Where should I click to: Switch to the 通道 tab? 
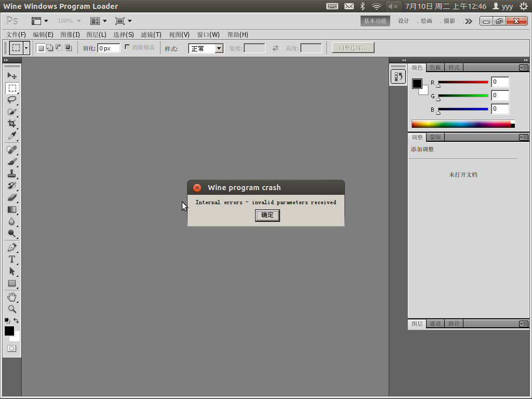click(435, 324)
